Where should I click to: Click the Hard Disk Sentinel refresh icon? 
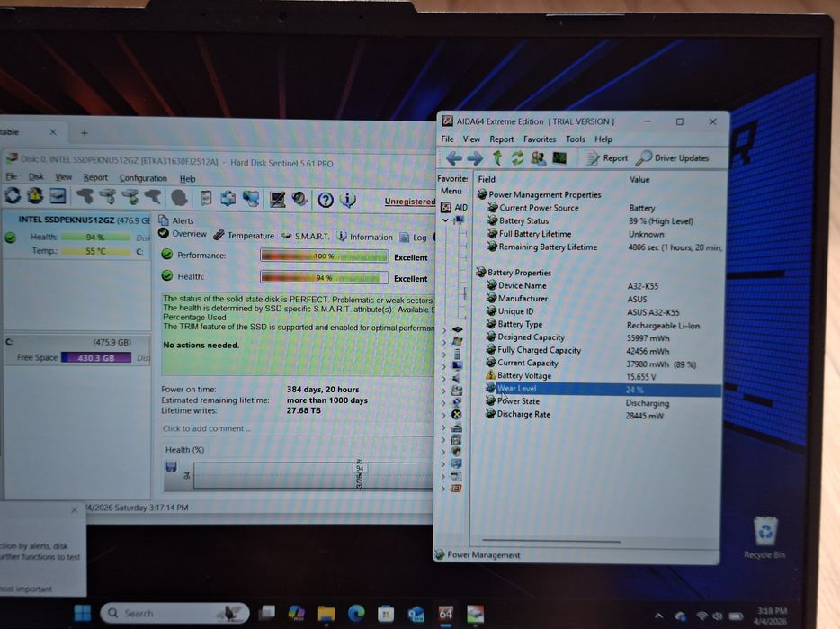pyautogui.click(x=13, y=196)
